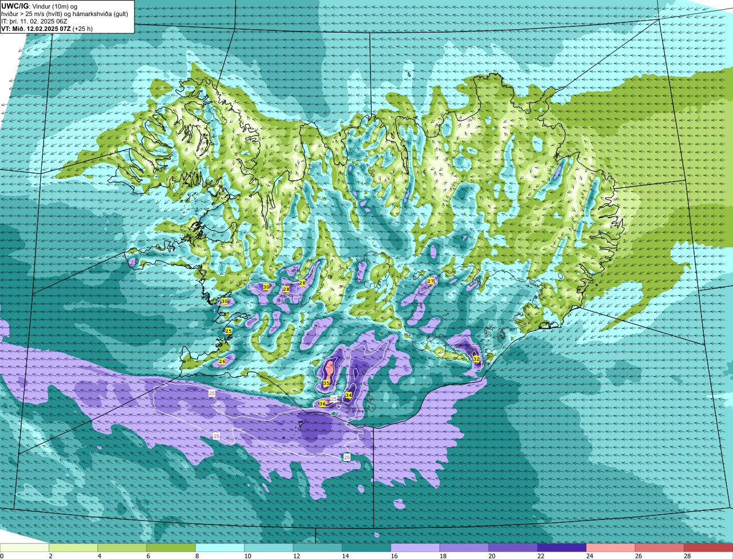Click the 16–18 m/s light lavender legend swatch
733x560 pixels.
pyautogui.click(x=415, y=547)
